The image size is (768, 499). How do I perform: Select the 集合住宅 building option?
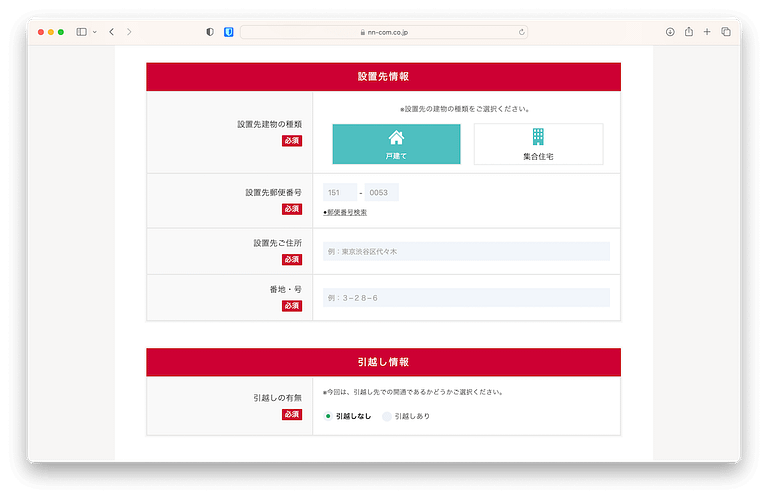538,144
